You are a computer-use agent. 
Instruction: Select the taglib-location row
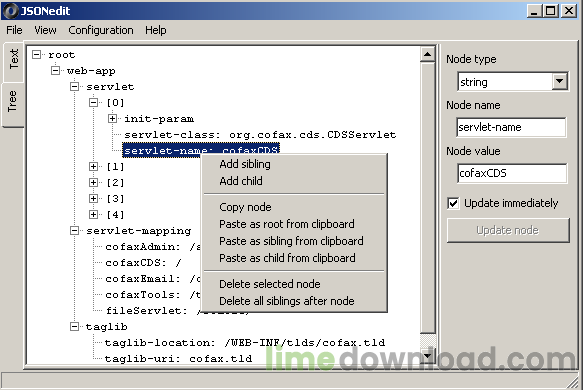point(245,343)
